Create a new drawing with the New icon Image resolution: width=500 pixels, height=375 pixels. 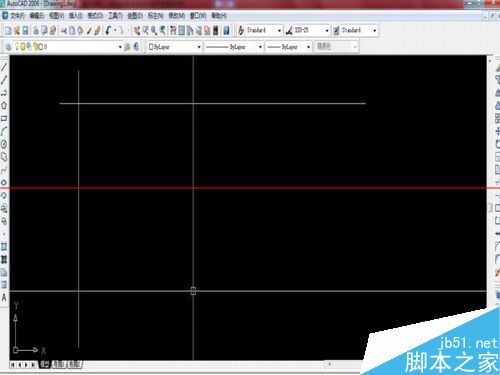tap(8, 31)
